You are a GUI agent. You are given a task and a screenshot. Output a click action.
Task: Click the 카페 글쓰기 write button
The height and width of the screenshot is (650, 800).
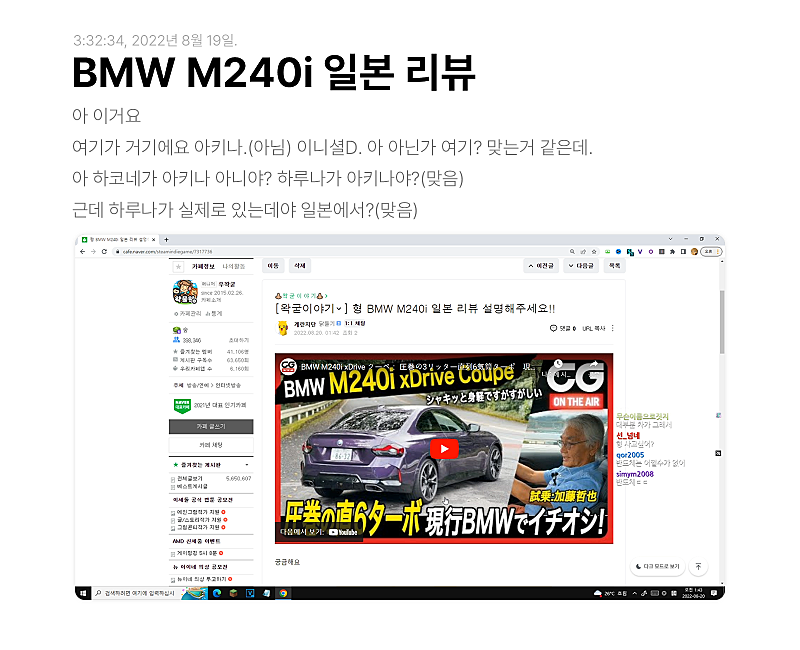(211, 427)
